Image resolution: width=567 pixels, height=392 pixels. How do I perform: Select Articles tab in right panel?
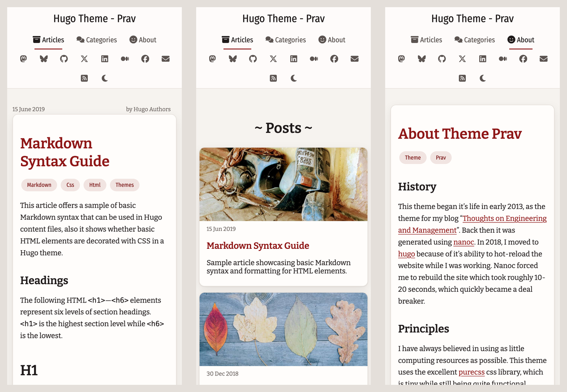[426, 40]
